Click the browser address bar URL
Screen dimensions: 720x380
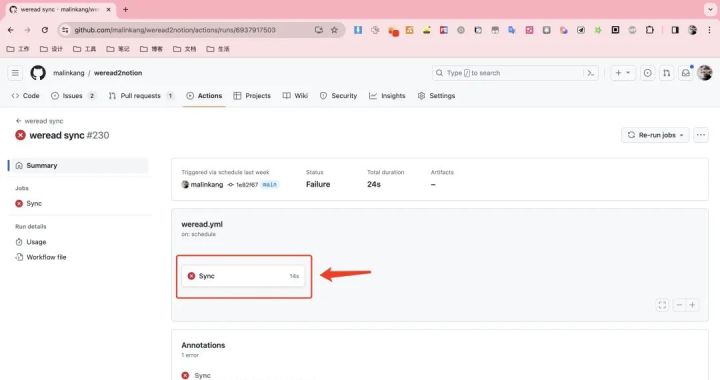[175, 30]
